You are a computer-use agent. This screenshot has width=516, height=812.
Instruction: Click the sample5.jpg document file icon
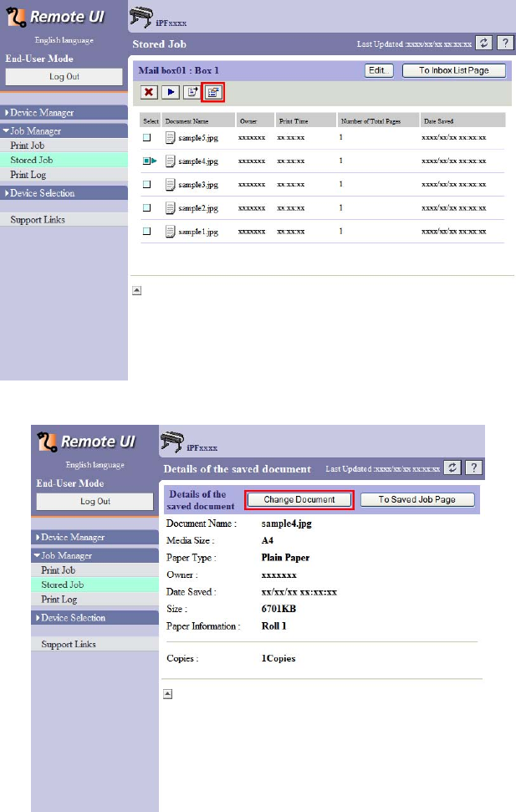coord(170,138)
